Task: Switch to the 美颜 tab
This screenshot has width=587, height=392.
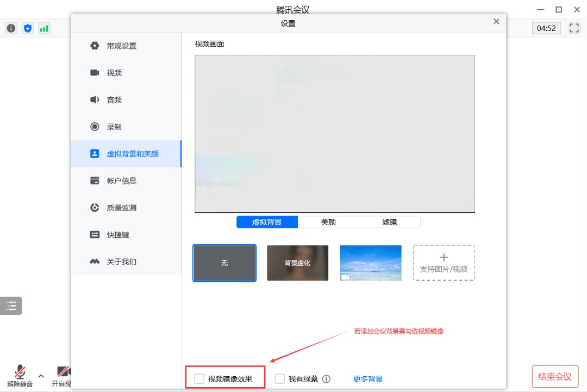Action: [x=328, y=222]
